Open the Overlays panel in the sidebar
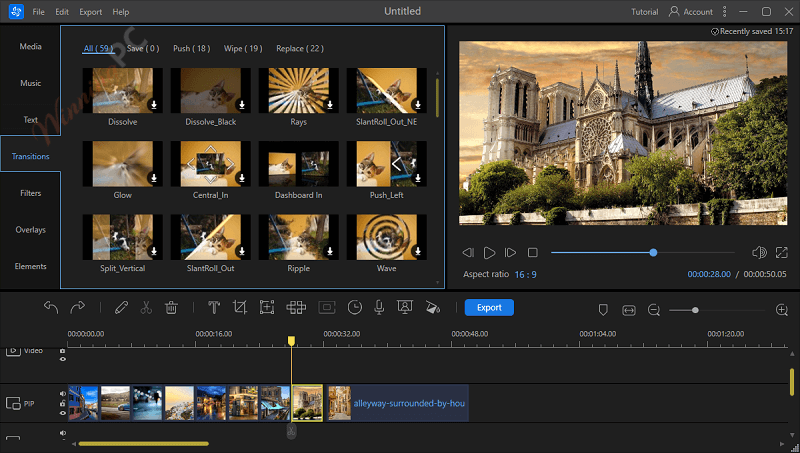The image size is (800, 453). 30,230
